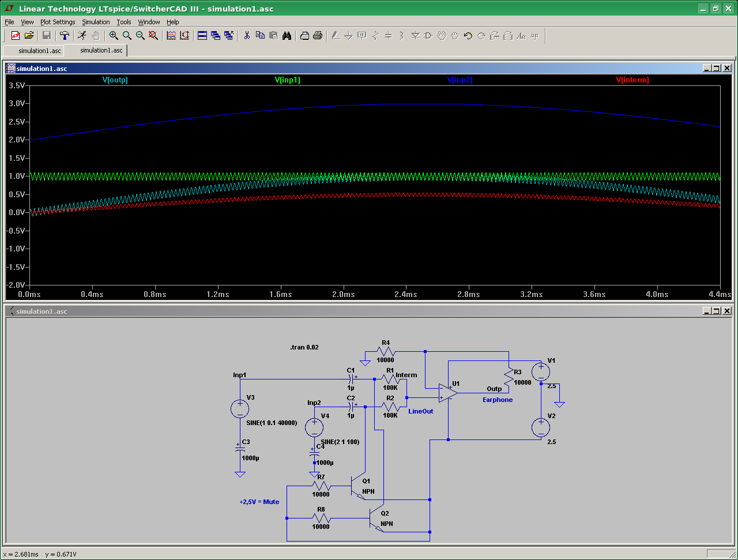The height and width of the screenshot is (560, 738).
Task: Click the V(interm) trace label
Action: point(632,80)
